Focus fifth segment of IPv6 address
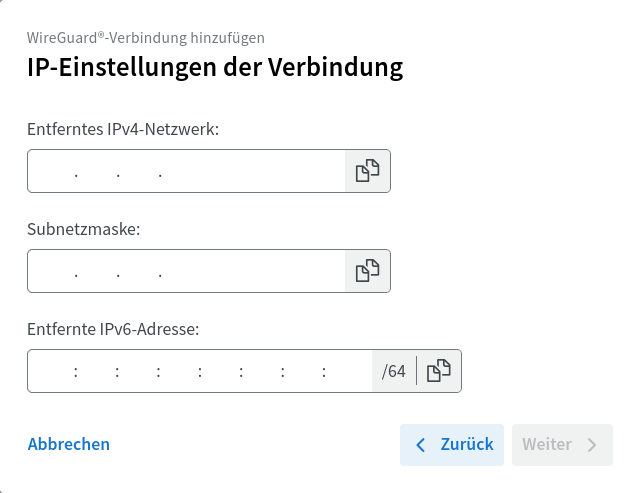The width and height of the screenshot is (637, 493). click(x=221, y=371)
